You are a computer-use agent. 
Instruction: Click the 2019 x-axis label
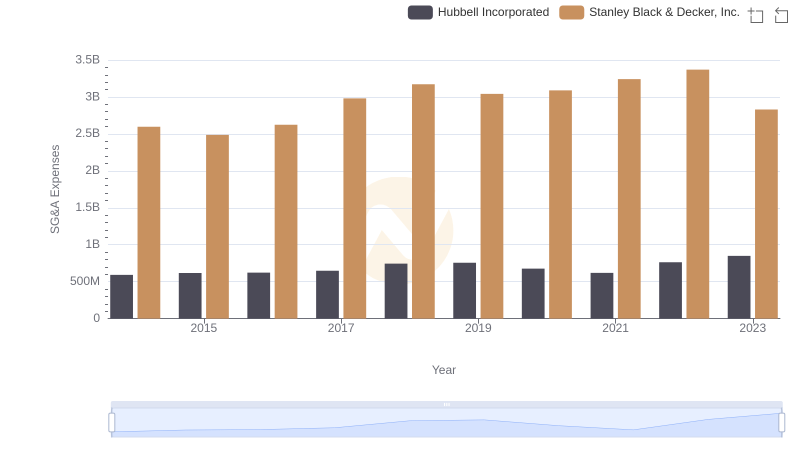pos(478,328)
